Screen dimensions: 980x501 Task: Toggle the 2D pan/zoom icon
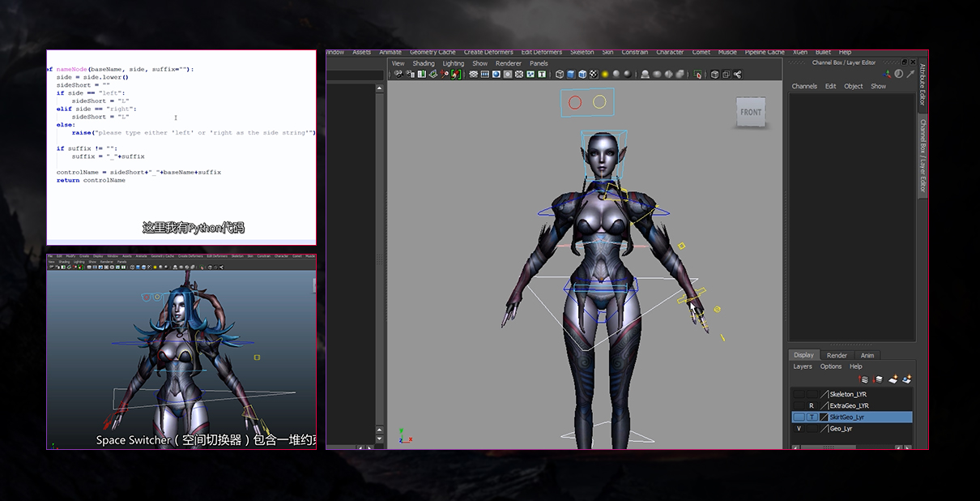pyautogui.click(x=445, y=75)
